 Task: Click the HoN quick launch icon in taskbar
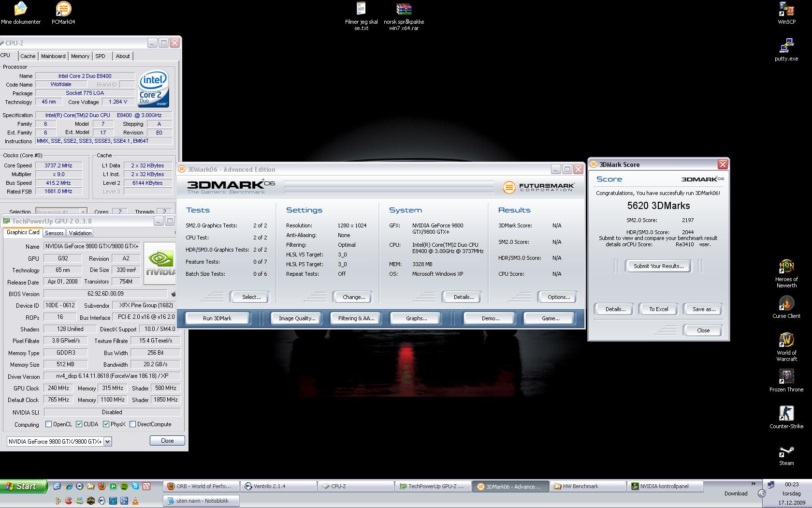[91, 501]
